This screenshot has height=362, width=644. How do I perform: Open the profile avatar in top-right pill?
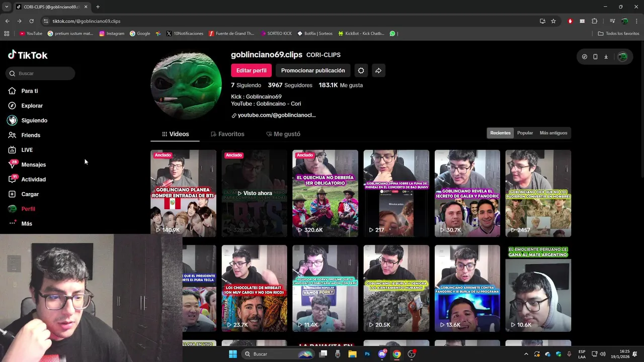click(x=622, y=57)
